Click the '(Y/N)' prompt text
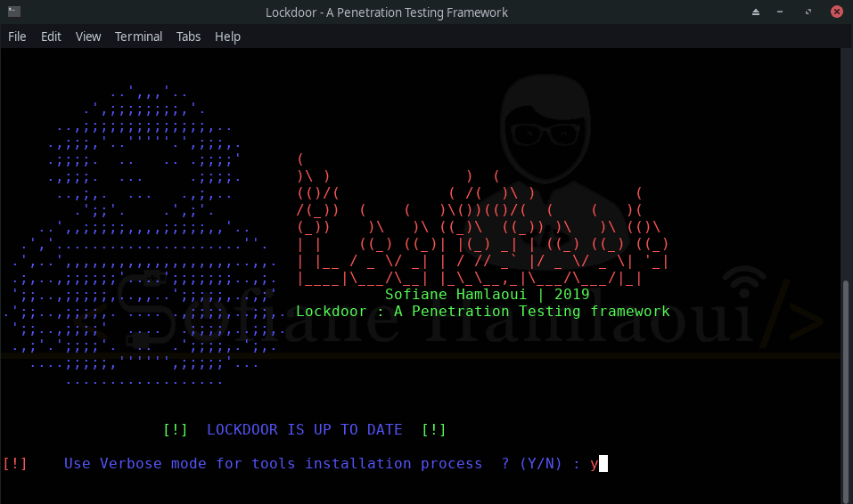The height and width of the screenshot is (504, 853). click(x=541, y=464)
